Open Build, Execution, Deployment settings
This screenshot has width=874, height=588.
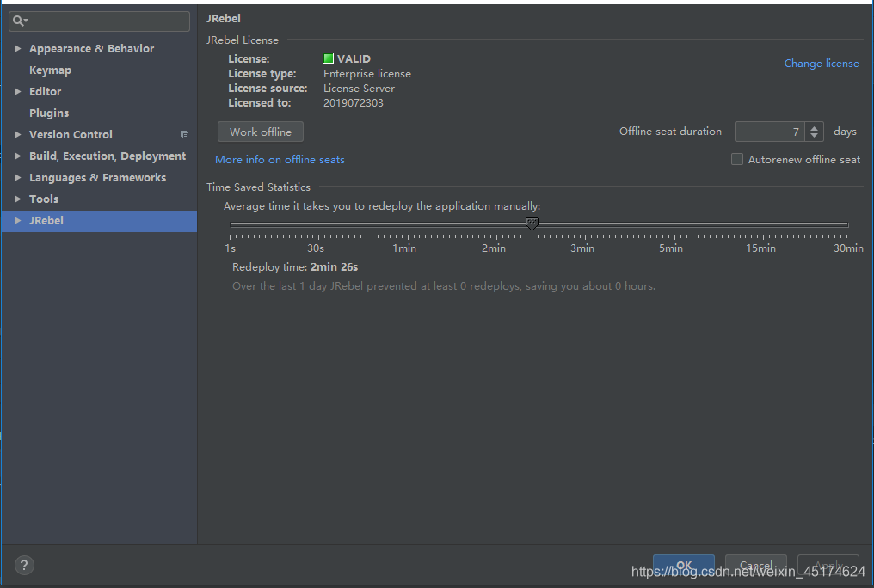[108, 156]
